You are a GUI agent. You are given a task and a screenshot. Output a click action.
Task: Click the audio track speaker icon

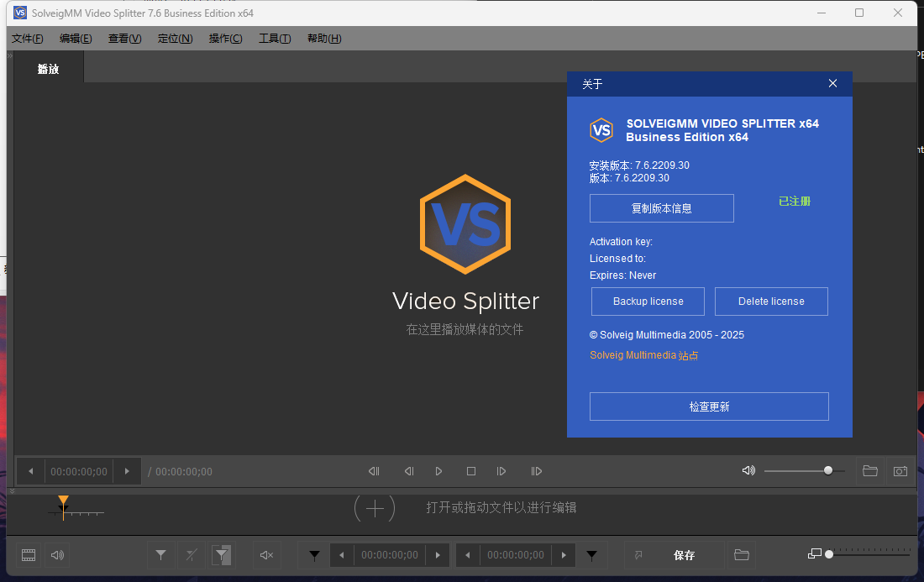pos(56,555)
